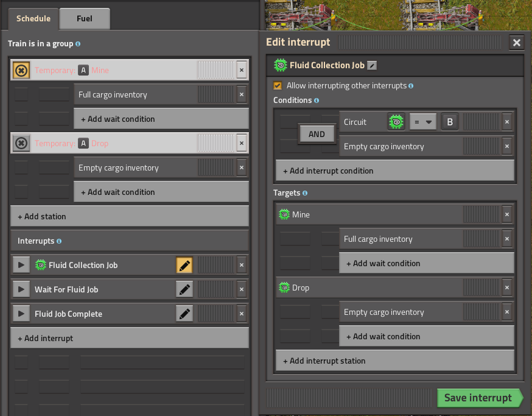The height and width of the screenshot is (416, 532).
Task: Click the Add interrupt button
Action: pos(129,338)
